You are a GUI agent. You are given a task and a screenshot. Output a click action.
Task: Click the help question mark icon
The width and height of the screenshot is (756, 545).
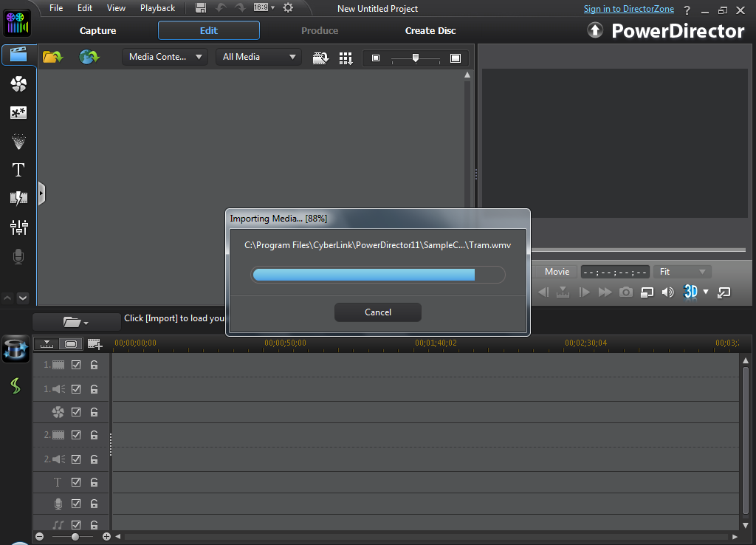click(x=687, y=10)
